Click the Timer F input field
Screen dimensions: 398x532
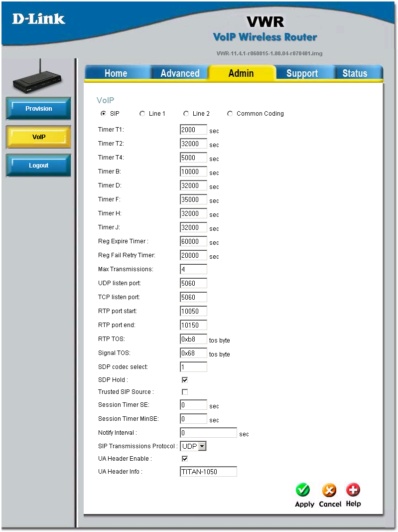point(193,199)
